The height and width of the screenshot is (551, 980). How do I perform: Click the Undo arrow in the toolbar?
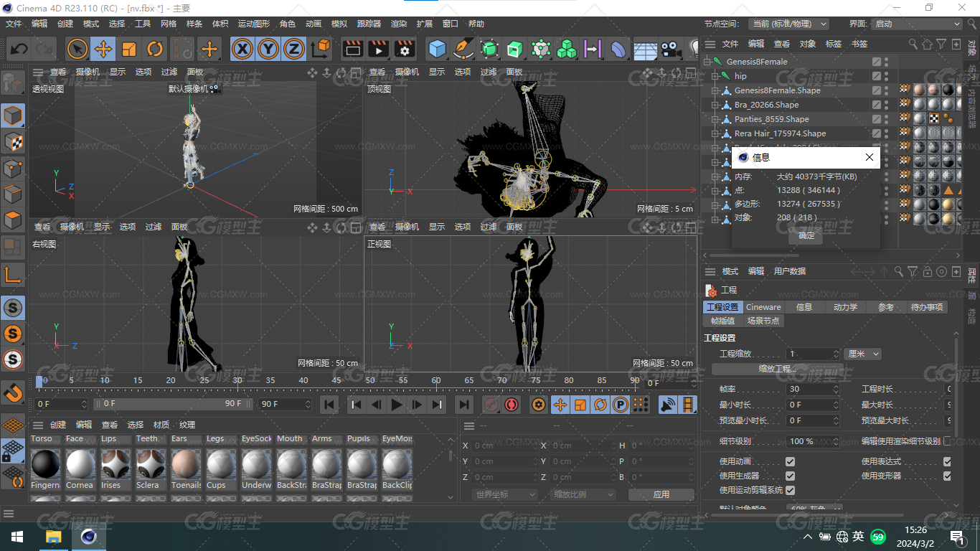click(x=19, y=49)
